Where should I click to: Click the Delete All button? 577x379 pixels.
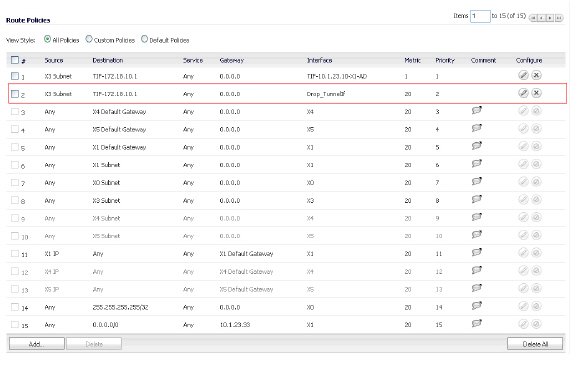pos(535,344)
